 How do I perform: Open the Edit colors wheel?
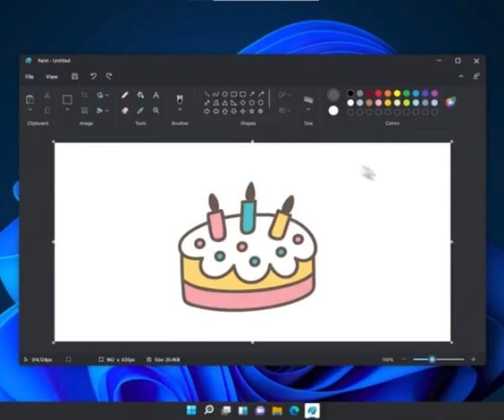pyautogui.click(x=450, y=102)
